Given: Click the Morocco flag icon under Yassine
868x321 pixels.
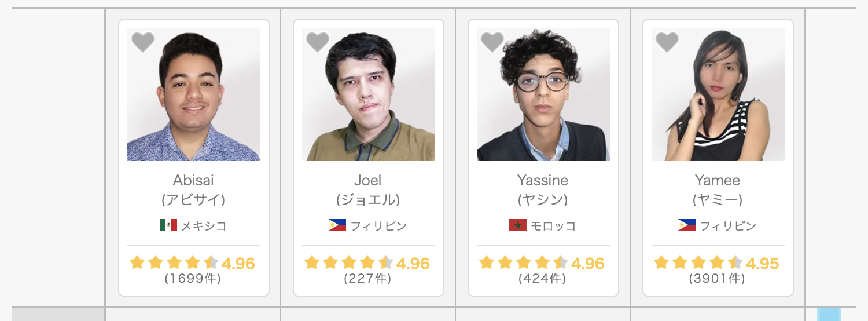Looking at the screenshot, I should click(518, 225).
